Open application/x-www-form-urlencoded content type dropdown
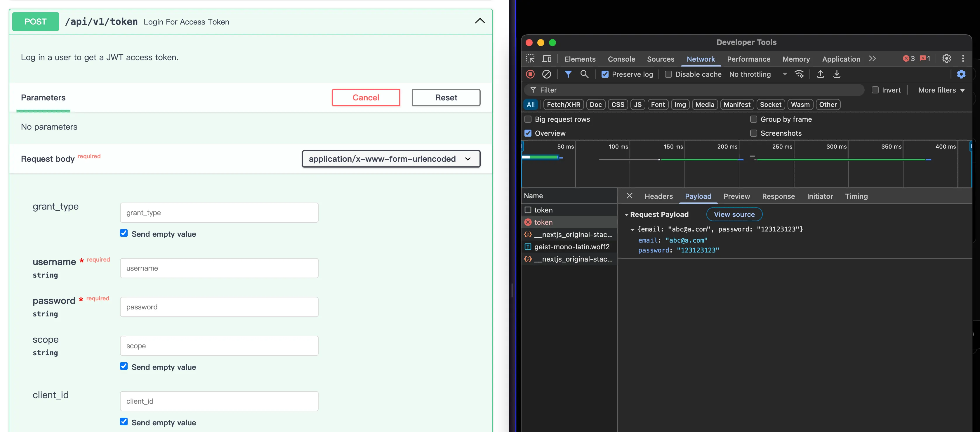 (391, 159)
